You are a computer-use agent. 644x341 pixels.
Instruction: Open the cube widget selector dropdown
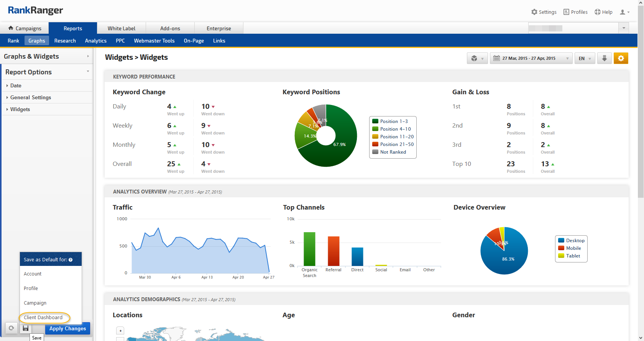(477, 58)
